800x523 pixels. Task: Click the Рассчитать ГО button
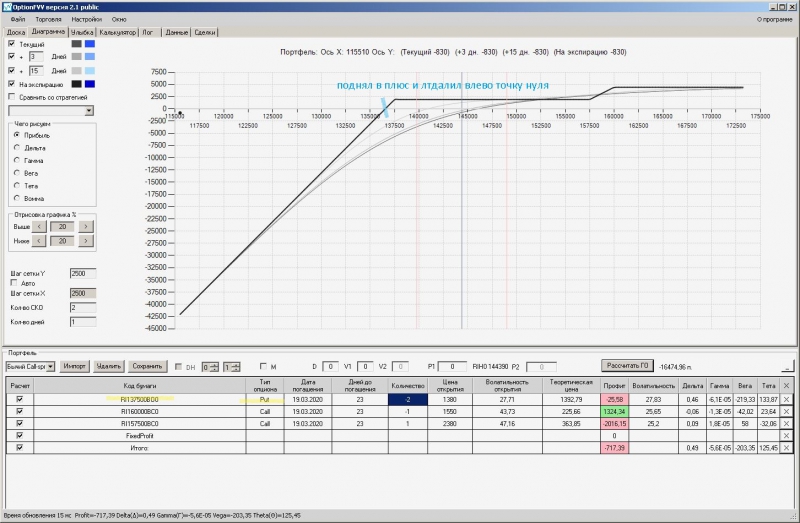(627, 366)
